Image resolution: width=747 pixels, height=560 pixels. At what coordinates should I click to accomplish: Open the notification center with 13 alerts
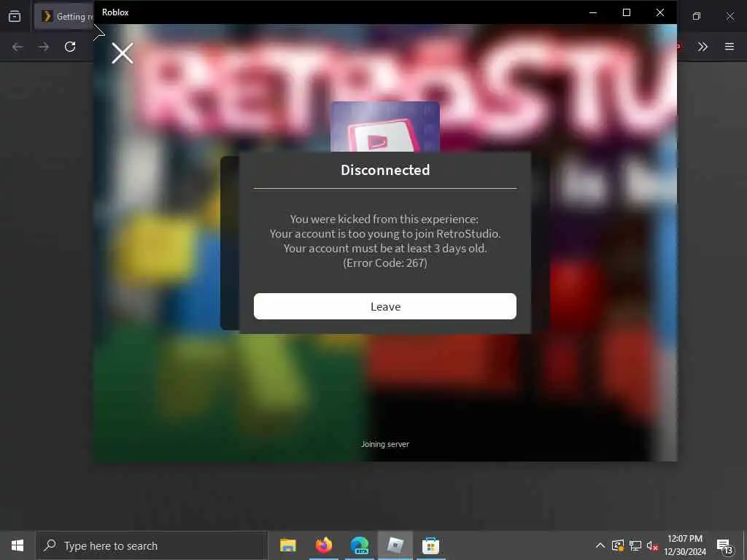point(724,546)
